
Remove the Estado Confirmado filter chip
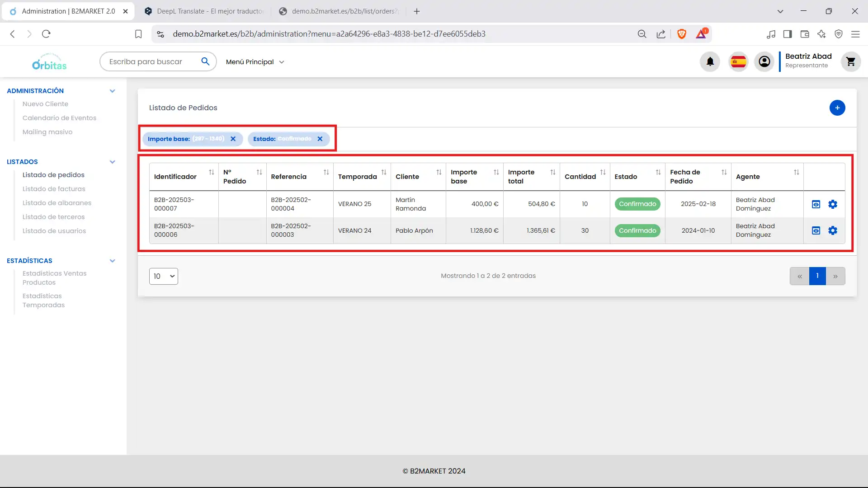pyautogui.click(x=320, y=139)
